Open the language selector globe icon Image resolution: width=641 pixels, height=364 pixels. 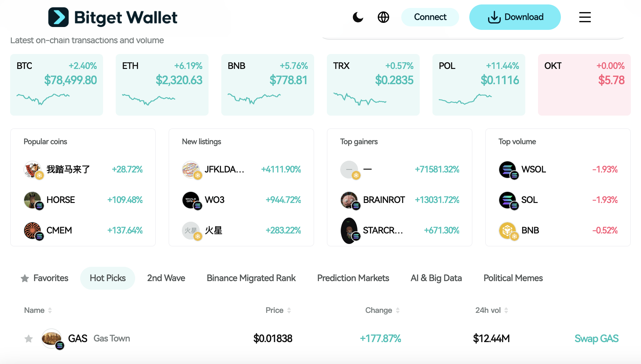tap(383, 17)
